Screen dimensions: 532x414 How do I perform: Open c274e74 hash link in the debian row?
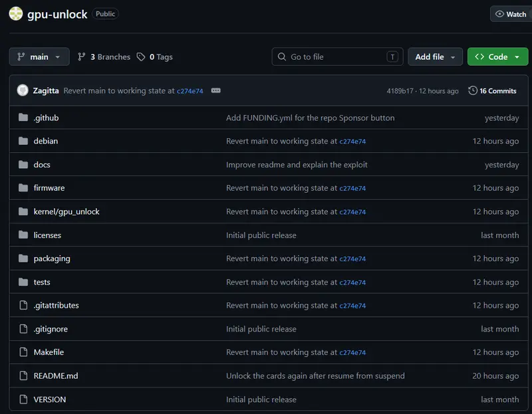[352, 141]
